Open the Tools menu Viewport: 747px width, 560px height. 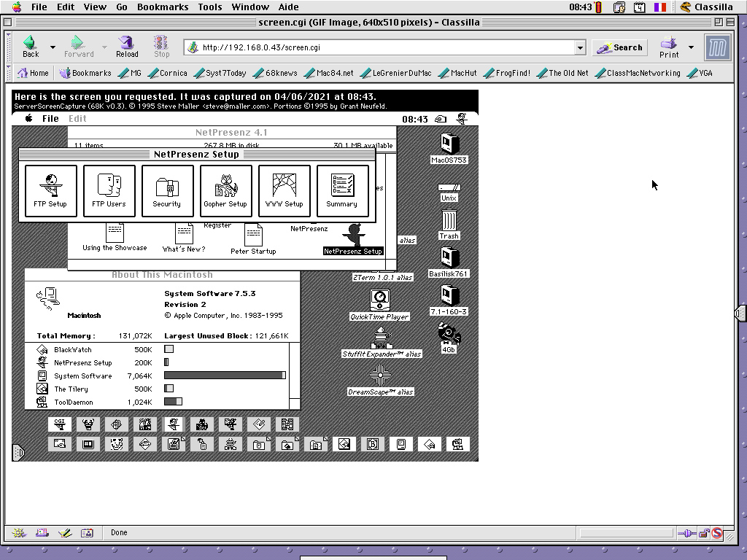tap(210, 7)
